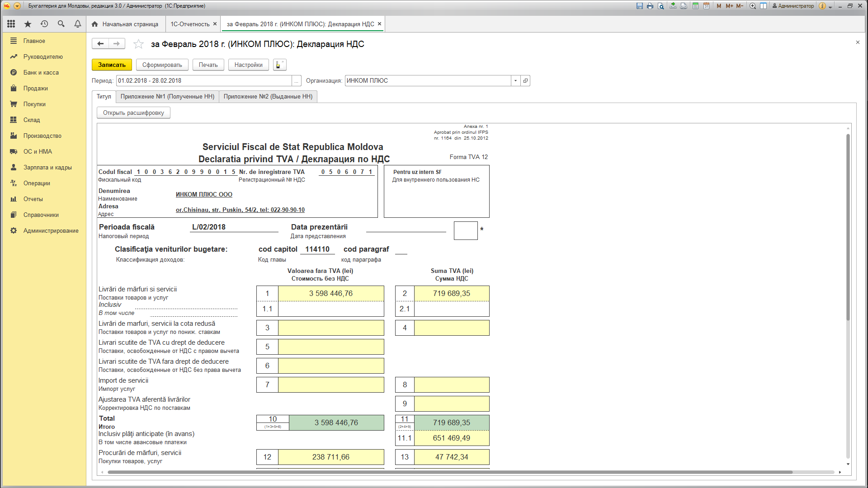Click the print icon in the title bar

[650, 6]
